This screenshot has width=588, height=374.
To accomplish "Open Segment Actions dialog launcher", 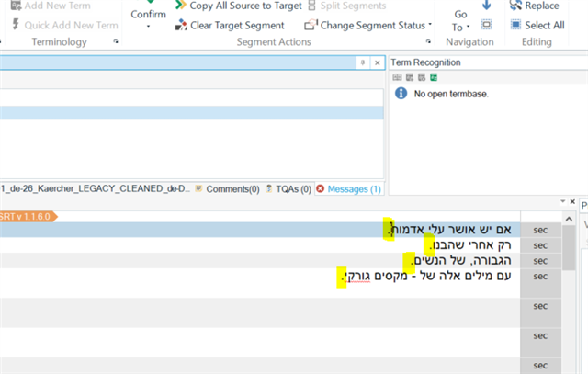I will pyautogui.click(x=428, y=41).
